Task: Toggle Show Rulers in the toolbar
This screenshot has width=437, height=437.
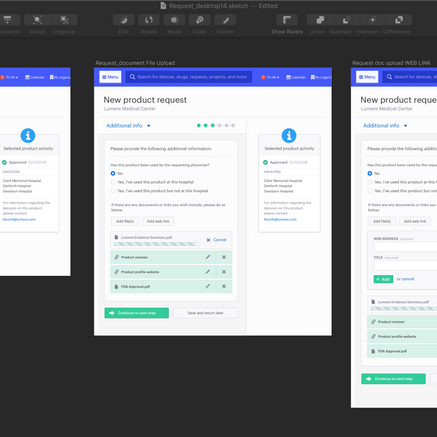Action: [x=287, y=20]
